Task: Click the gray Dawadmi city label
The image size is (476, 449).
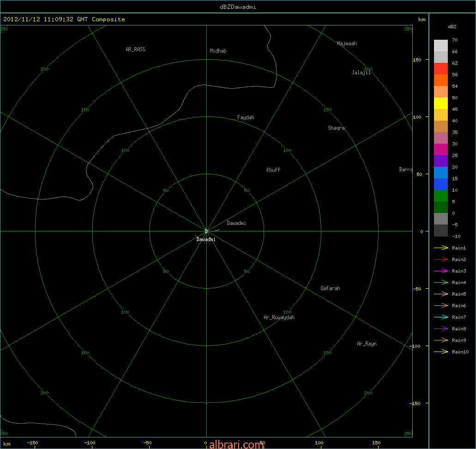Action: 236,223
